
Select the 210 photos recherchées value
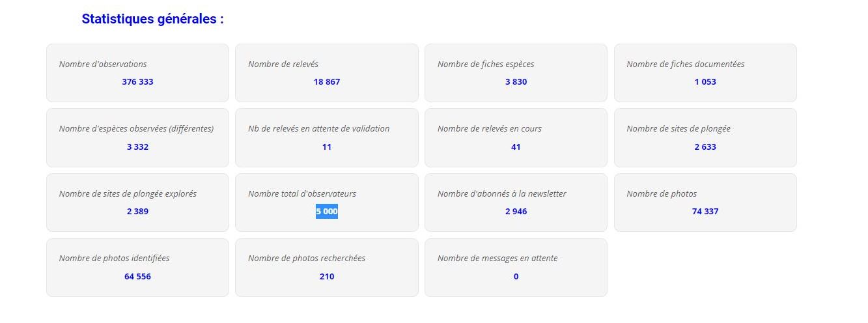point(327,277)
